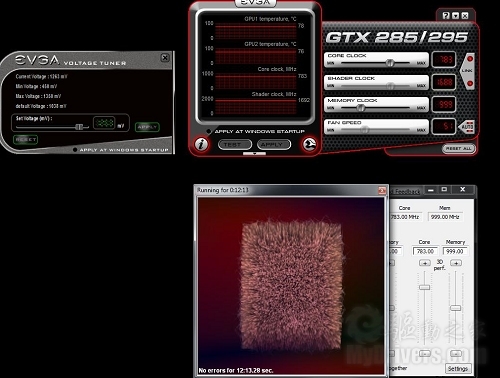Click Apply in the Voltage Tuner
Image resolution: width=500 pixels, height=378 pixels.
[x=147, y=127]
